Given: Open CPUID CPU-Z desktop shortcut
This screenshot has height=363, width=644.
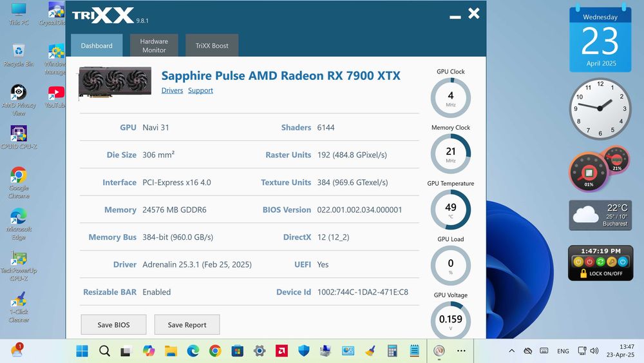Looking at the screenshot, I should tap(19, 137).
